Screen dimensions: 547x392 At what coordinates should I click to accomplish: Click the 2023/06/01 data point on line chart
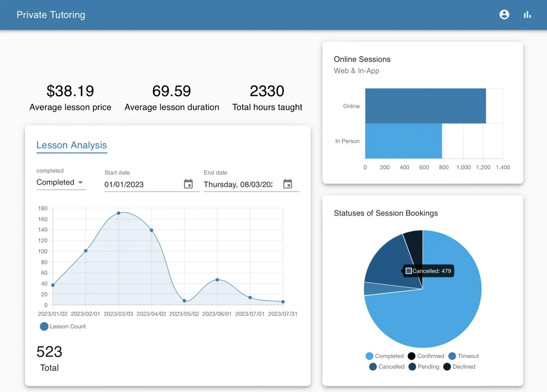217,280
